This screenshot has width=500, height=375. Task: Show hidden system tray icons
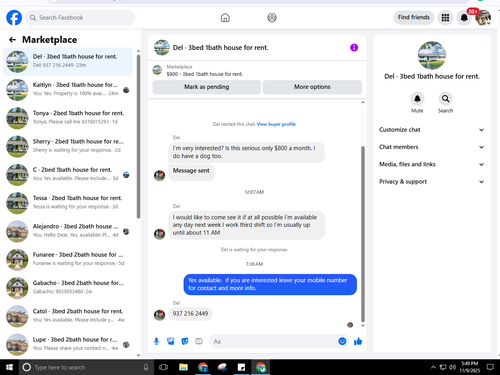tap(433, 367)
